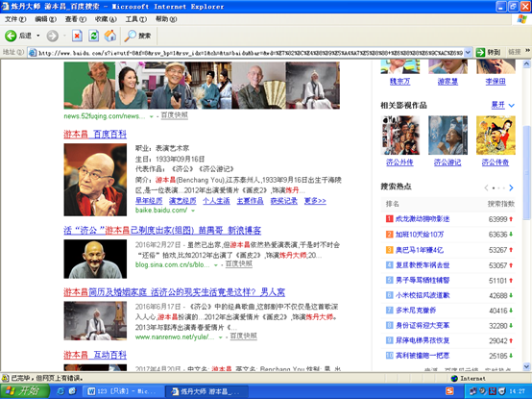Open 游本昌_互动百科 result link

95,355
